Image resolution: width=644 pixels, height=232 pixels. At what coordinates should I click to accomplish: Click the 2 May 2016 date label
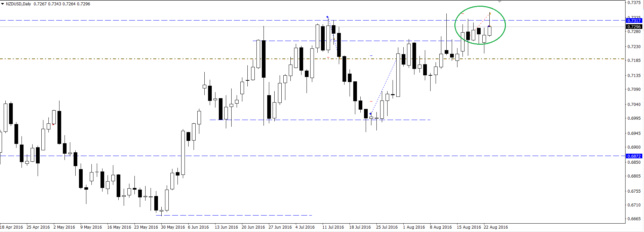64,227
